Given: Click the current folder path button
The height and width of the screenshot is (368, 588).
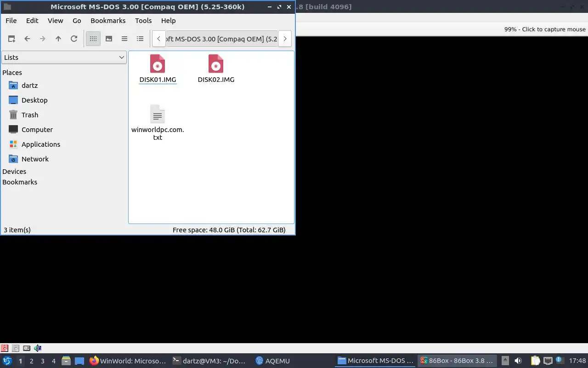Looking at the screenshot, I should point(221,39).
